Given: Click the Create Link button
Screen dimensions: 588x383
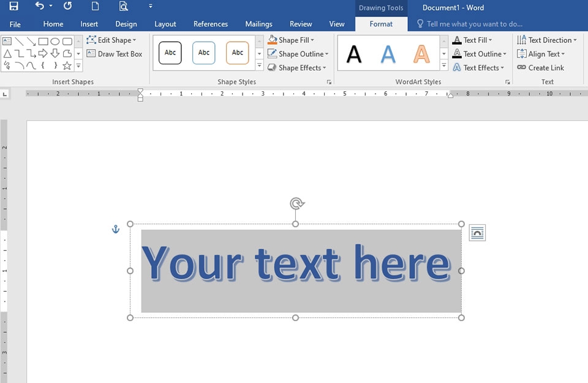Looking at the screenshot, I should click(x=541, y=67).
